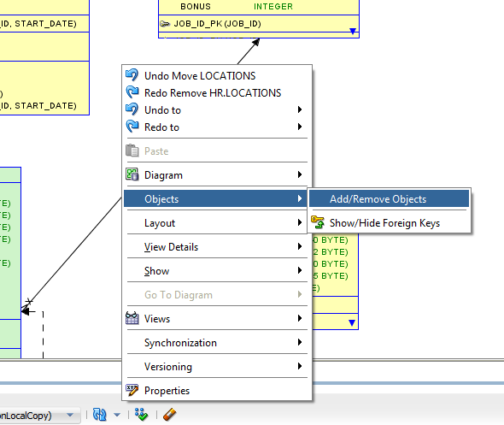The image size is (504, 425).
Task: Click the Properties pencil icon
Action: pos(132,390)
